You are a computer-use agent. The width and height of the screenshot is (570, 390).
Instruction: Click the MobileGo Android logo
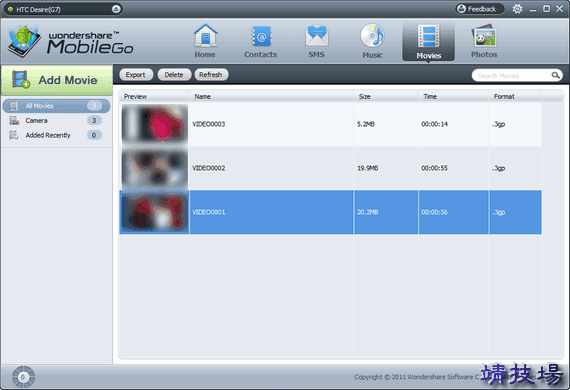[x=24, y=41]
